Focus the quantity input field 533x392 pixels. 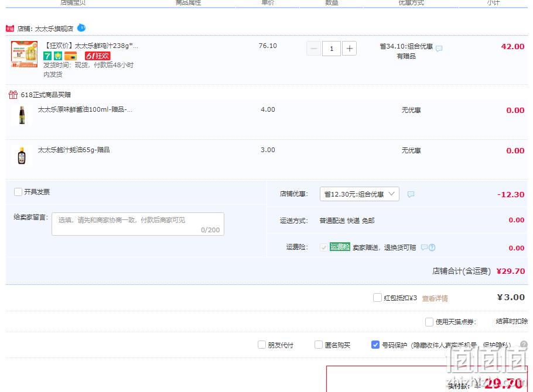pyautogui.click(x=332, y=49)
